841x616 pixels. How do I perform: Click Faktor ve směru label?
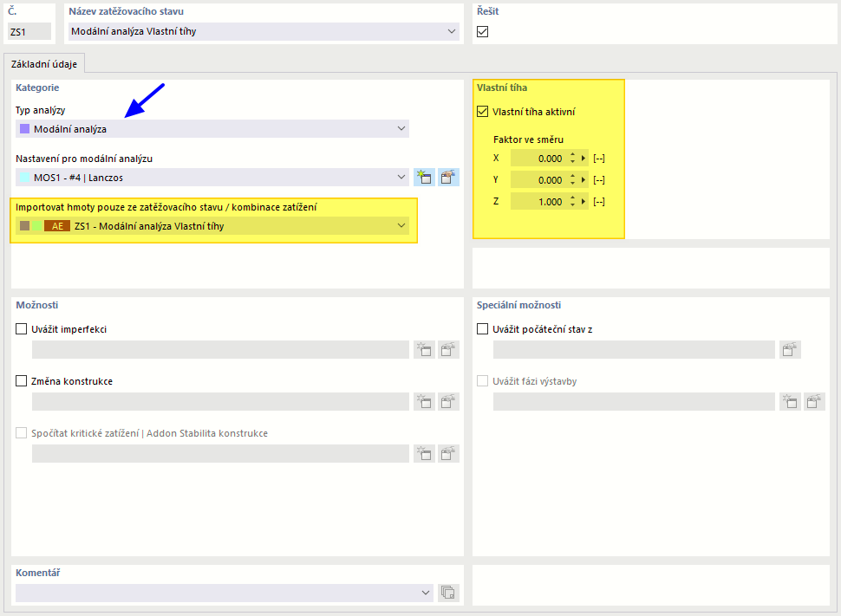(528, 139)
